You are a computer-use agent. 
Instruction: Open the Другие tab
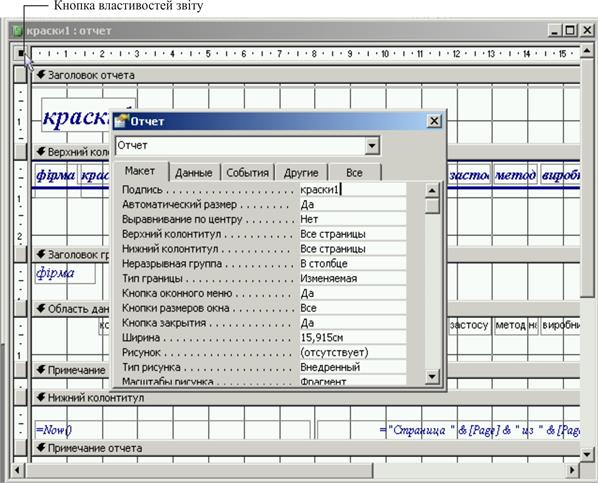[x=301, y=173]
